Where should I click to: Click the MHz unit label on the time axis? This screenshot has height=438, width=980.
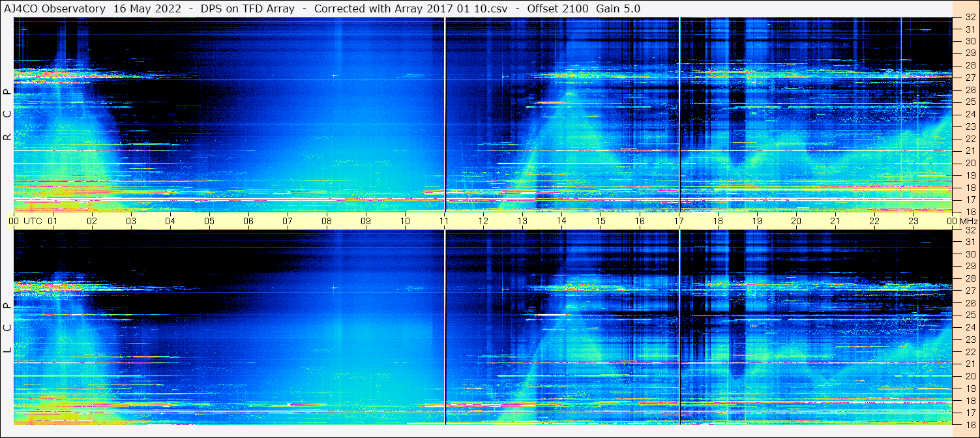968,221
